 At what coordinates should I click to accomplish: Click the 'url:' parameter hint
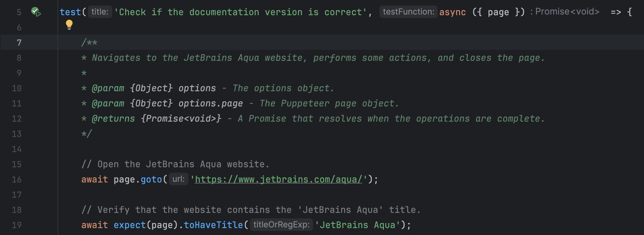178,179
